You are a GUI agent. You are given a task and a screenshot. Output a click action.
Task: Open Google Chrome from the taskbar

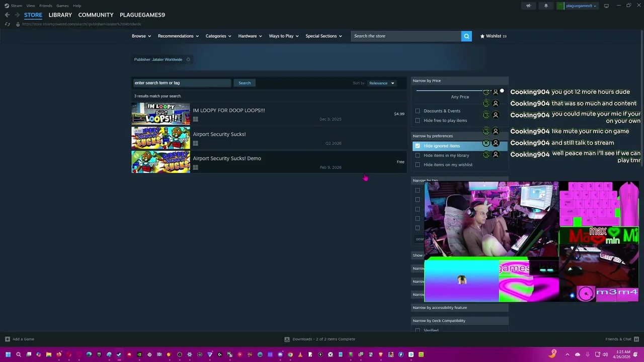[x=290, y=354]
